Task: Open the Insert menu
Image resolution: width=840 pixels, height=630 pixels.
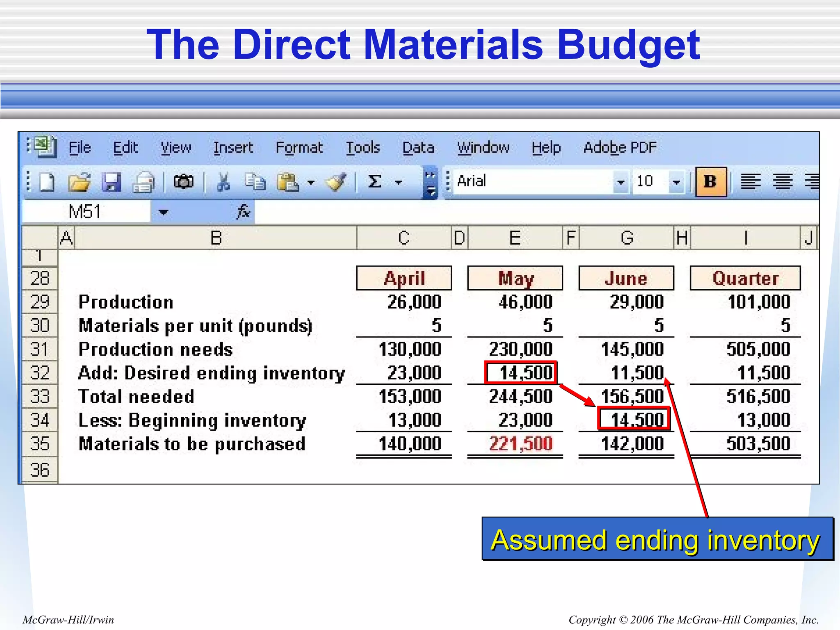Action: 233,148
